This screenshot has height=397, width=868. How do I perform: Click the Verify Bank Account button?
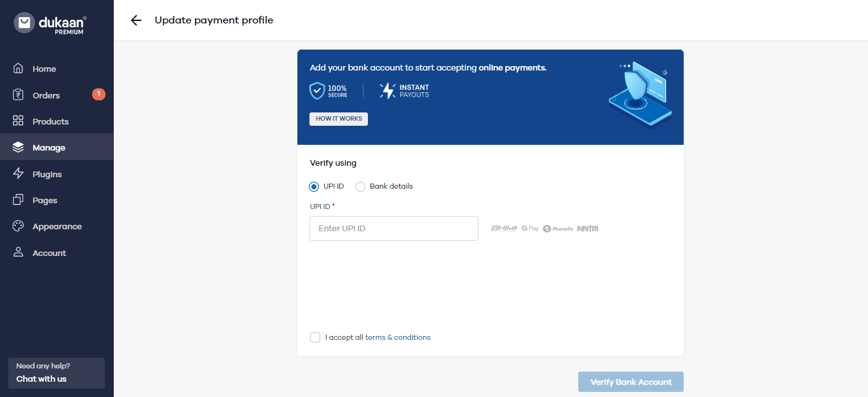(x=631, y=382)
